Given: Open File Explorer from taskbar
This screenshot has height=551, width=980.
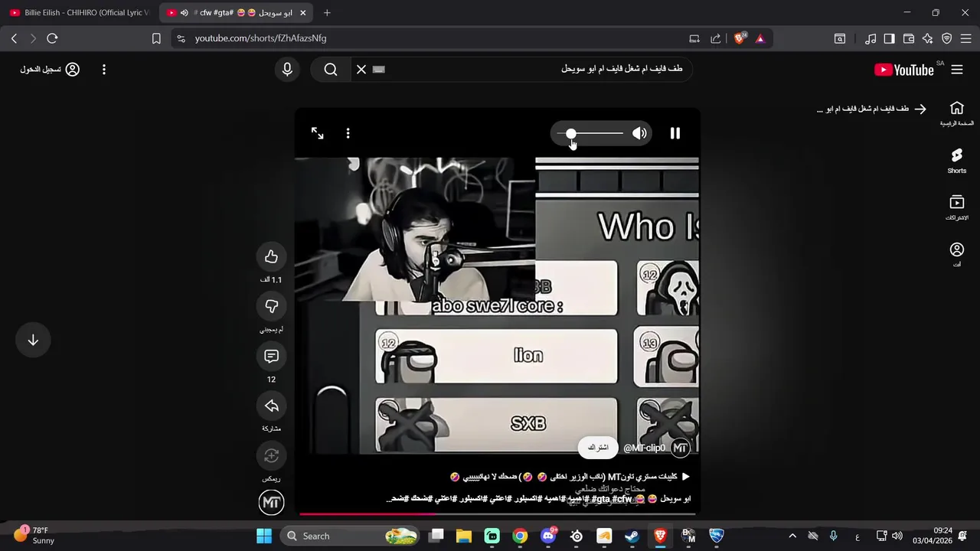Looking at the screenshot, I should point(464,536).
